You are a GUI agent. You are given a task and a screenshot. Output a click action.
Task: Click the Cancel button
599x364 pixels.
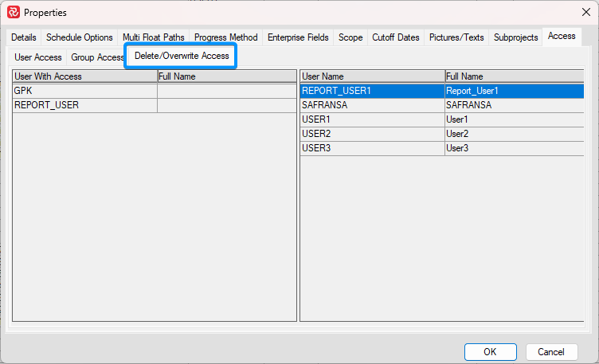pyautogui.click(x=551, y=351)
